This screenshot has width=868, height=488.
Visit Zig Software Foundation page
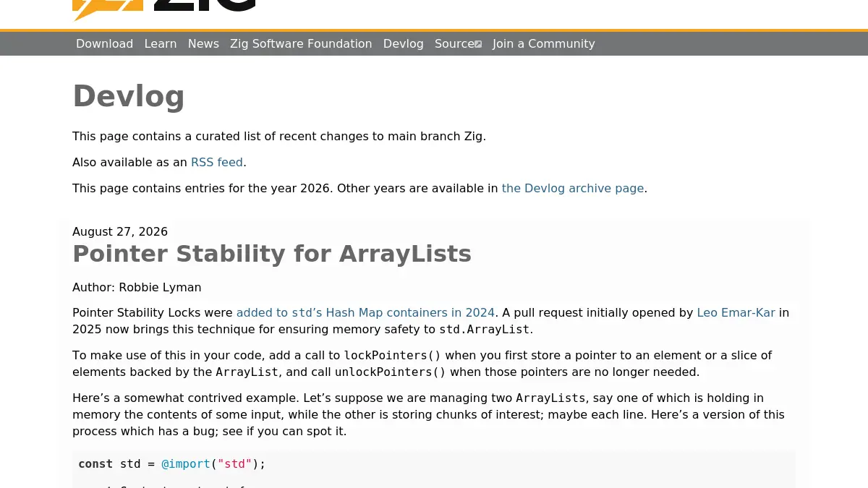(x=301, y=43)
